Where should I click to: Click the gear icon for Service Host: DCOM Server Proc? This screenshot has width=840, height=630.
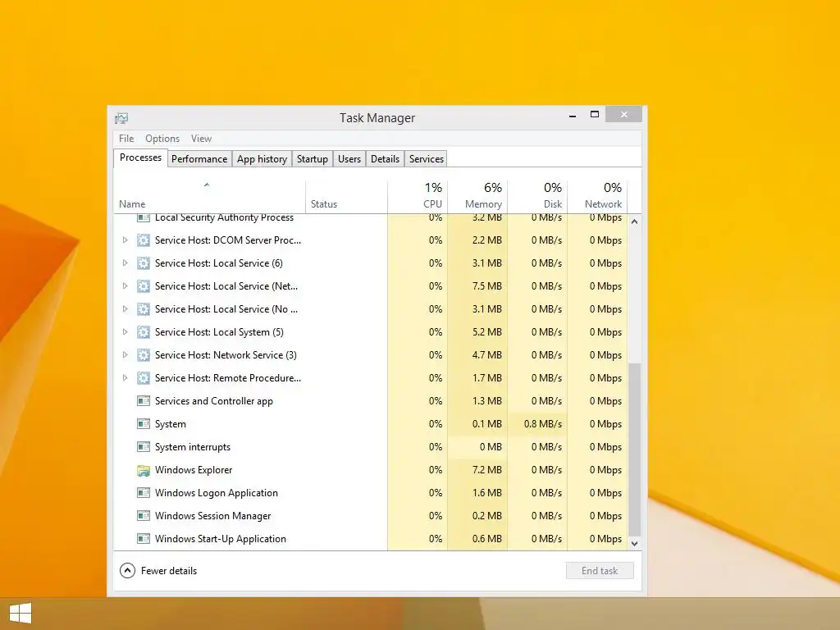click(x=143, y=240)
